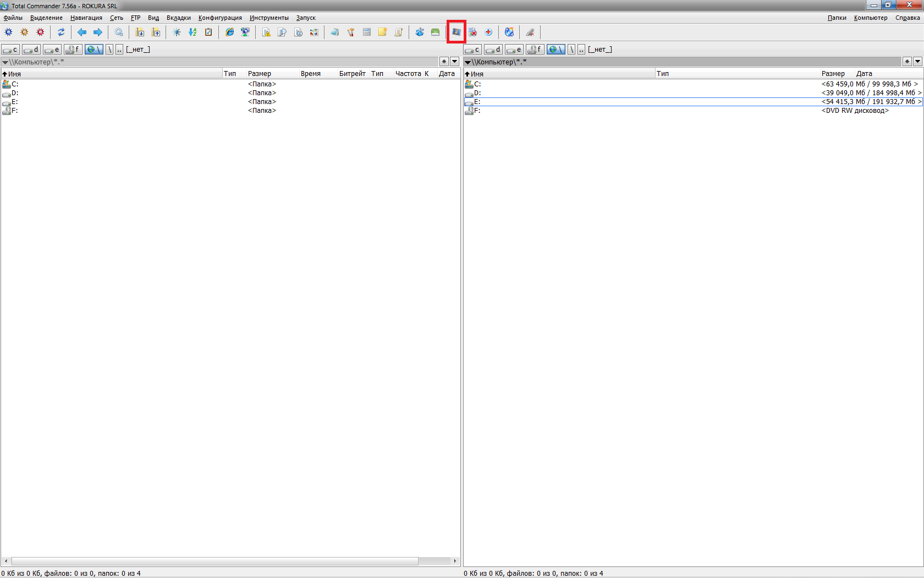The height and width of the screenshot is (578, 924).
Task: Select drive c button in left panel
Action: tap(10, 50)
